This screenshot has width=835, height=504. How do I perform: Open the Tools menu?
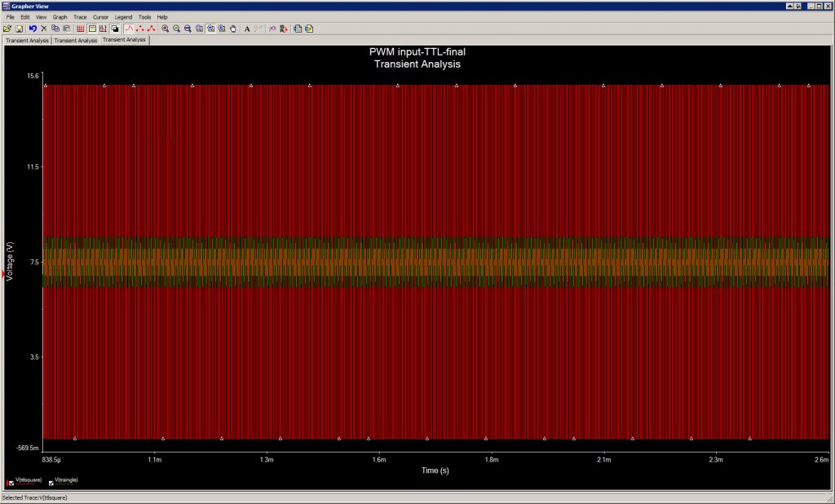tap(144, 17)
